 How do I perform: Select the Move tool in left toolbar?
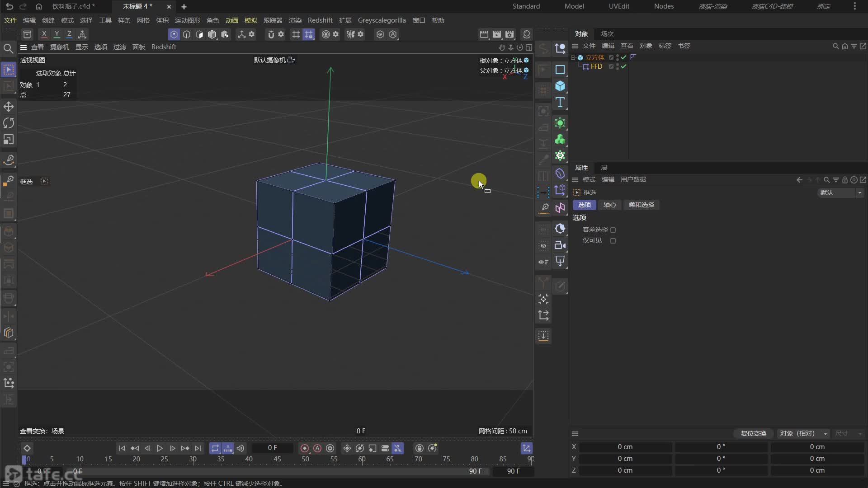[x=9, y=107]
